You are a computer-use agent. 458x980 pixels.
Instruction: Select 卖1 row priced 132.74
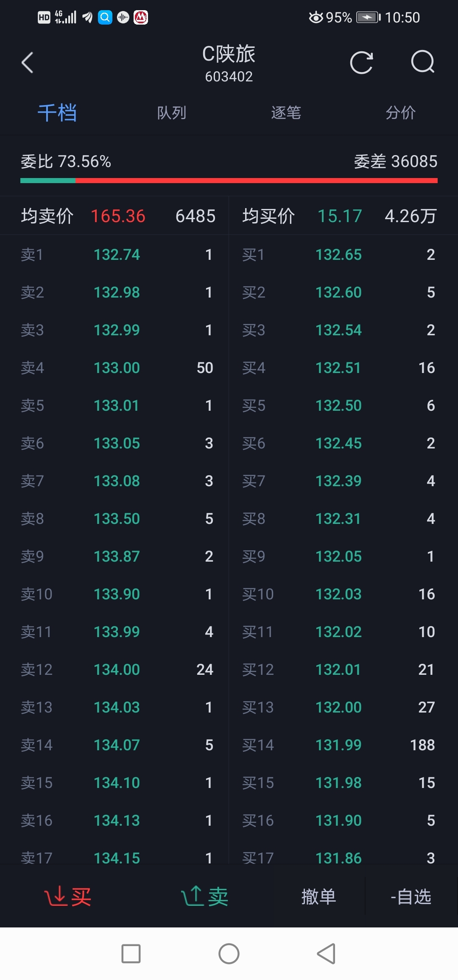pos(117,255)
